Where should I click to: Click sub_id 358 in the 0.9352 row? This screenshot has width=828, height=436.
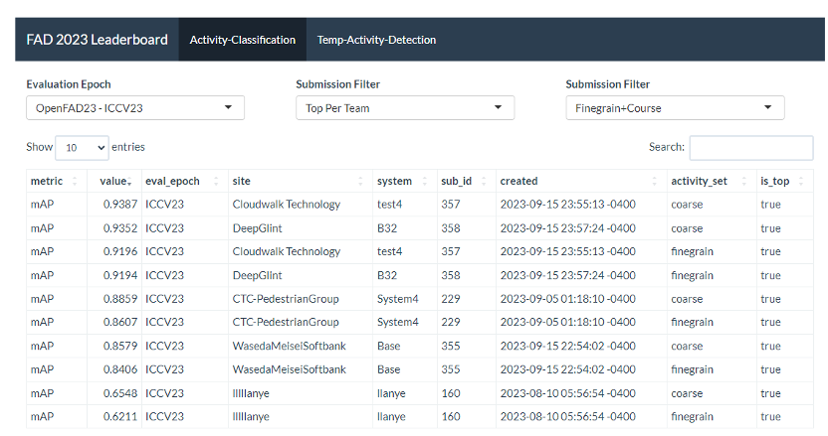(x=451, y=228)
